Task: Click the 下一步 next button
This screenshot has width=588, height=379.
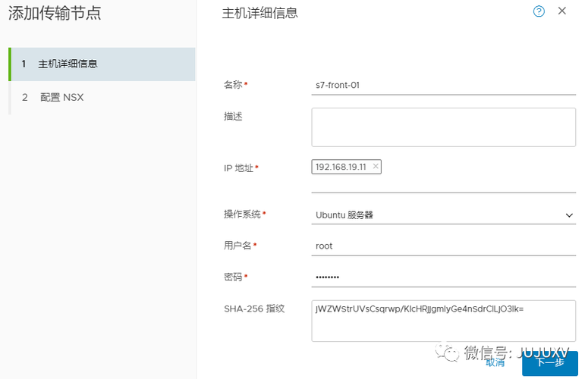Action: pyautogui.click(x=550, y=363)
